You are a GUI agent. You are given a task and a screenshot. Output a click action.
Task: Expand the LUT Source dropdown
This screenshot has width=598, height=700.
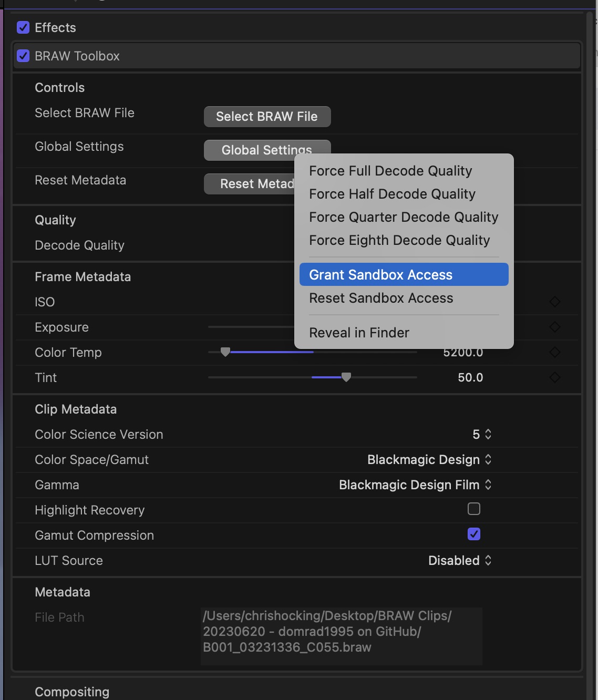(460, 561)
